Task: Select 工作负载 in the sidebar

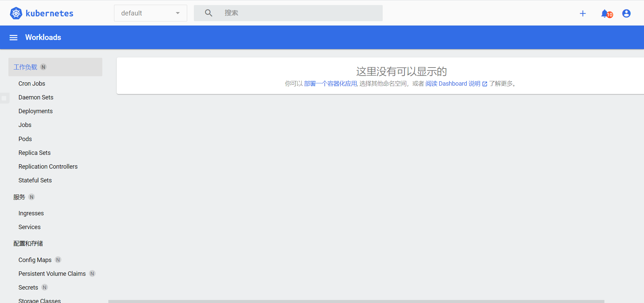Action: (x=55, y=67)
